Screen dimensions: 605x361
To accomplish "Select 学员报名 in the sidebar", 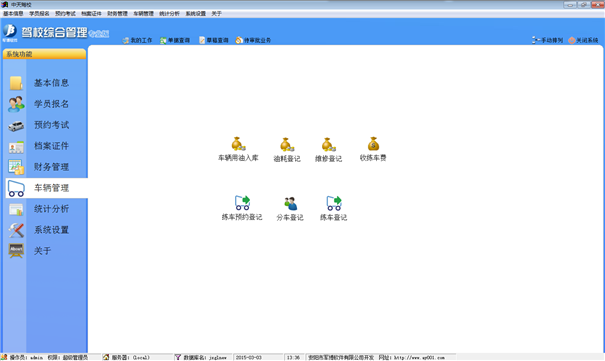I will click(x=46, y=104).
